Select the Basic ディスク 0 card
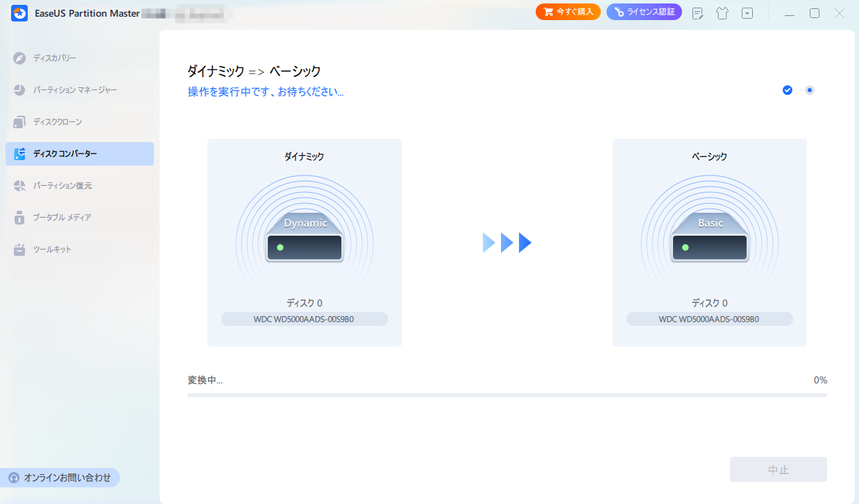 coord(709,242)
